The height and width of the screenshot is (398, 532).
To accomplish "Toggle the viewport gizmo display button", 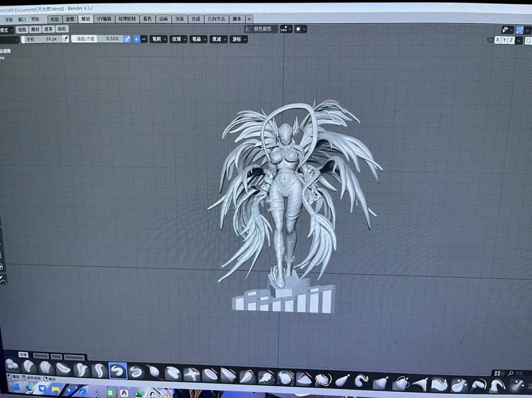I will [x=520, y=30].
